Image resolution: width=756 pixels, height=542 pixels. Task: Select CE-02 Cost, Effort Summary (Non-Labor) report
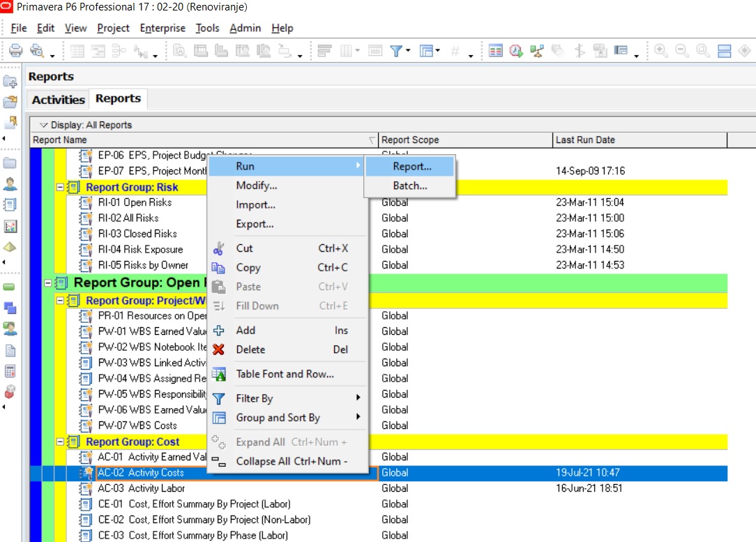204,520
